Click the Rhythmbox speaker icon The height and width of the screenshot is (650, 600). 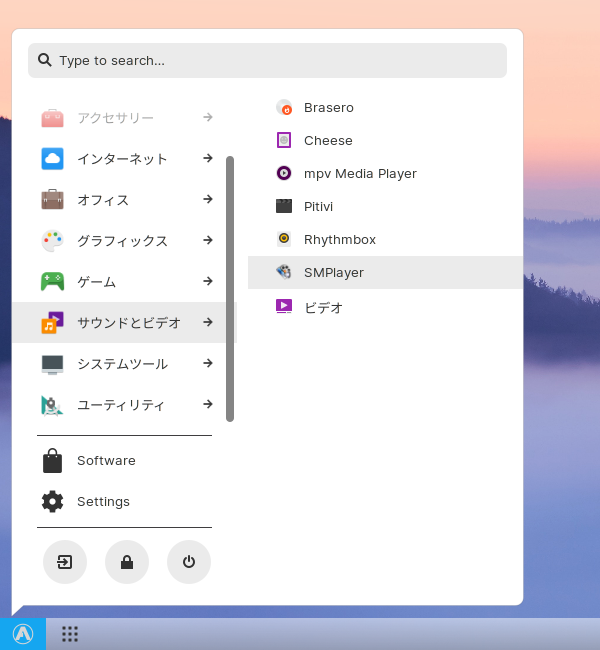(x=284, y=239)
